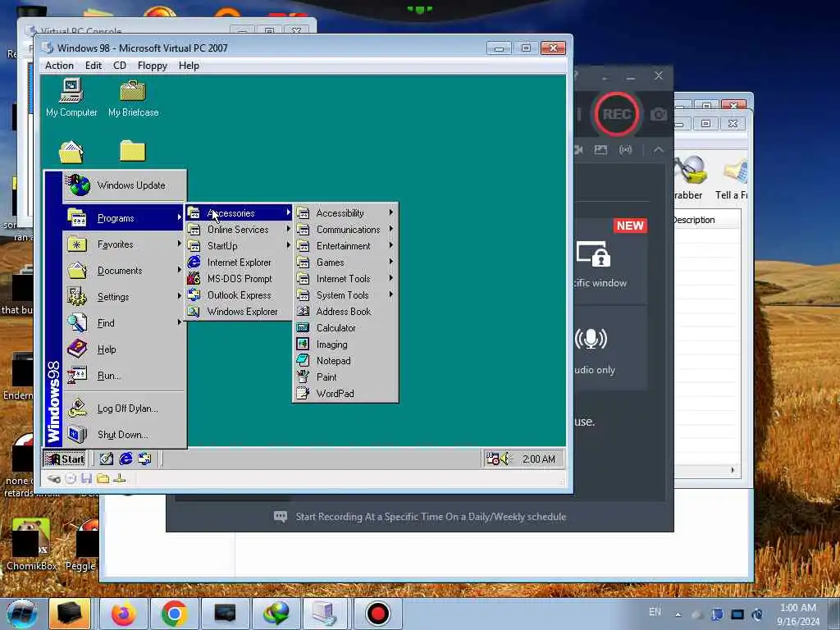Open Help in Windows 98 Start menu
The image size is (840, 630).
(x=124, y=349)
